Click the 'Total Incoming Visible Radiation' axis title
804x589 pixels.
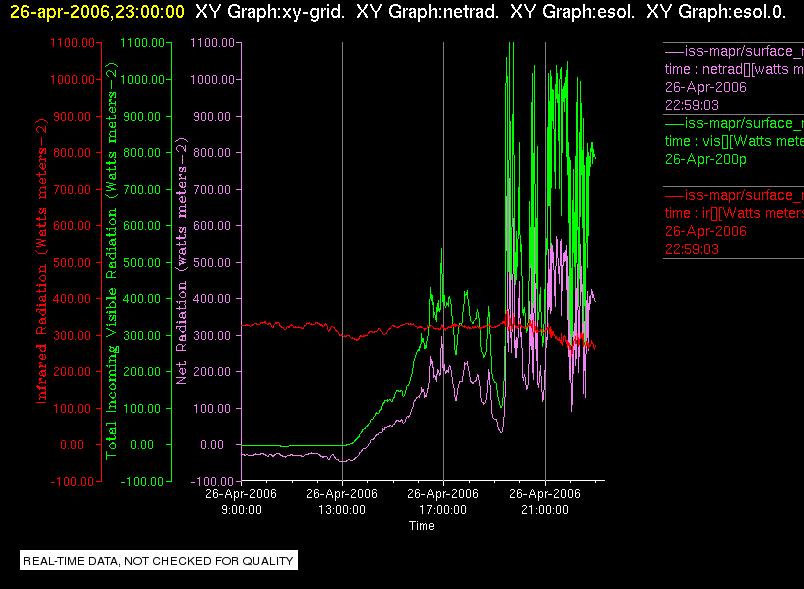pyautogui.click(x=111, y=261)
